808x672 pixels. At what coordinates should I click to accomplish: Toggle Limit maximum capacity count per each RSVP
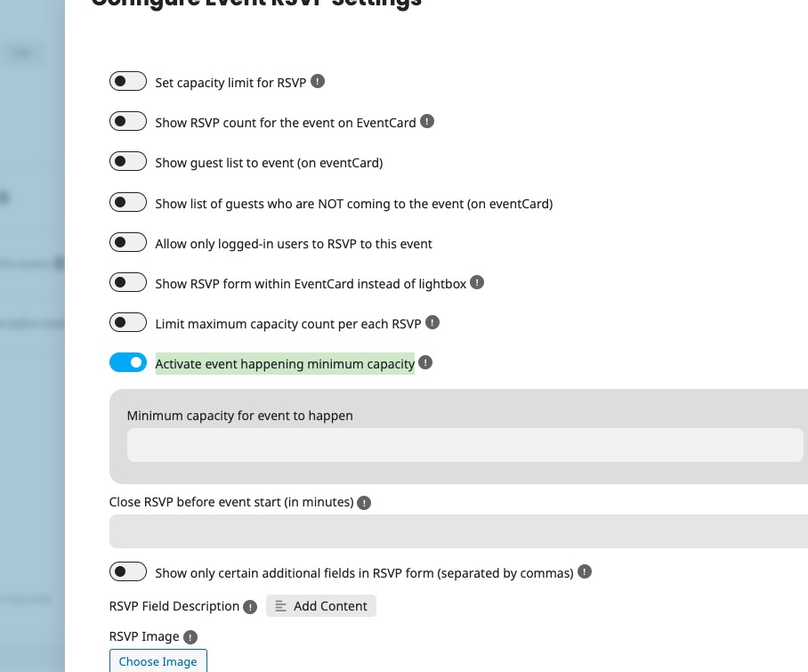pos(128,322)
